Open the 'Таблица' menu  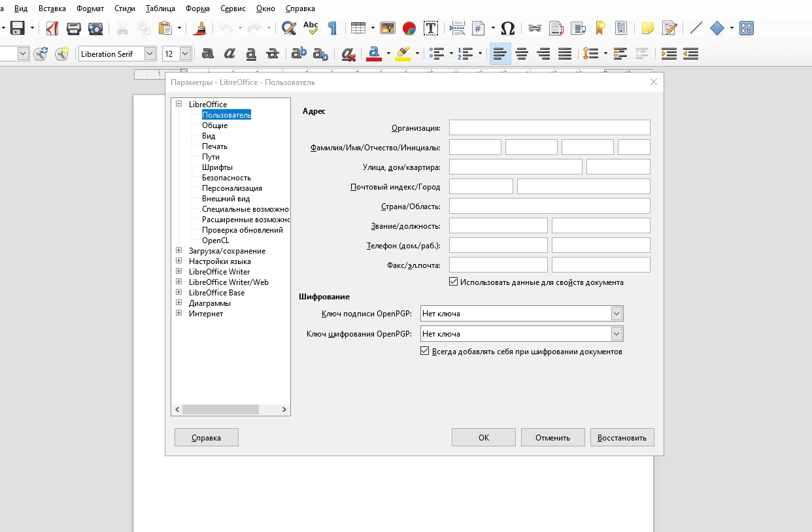pyautogui.click(x=160, y=8)
